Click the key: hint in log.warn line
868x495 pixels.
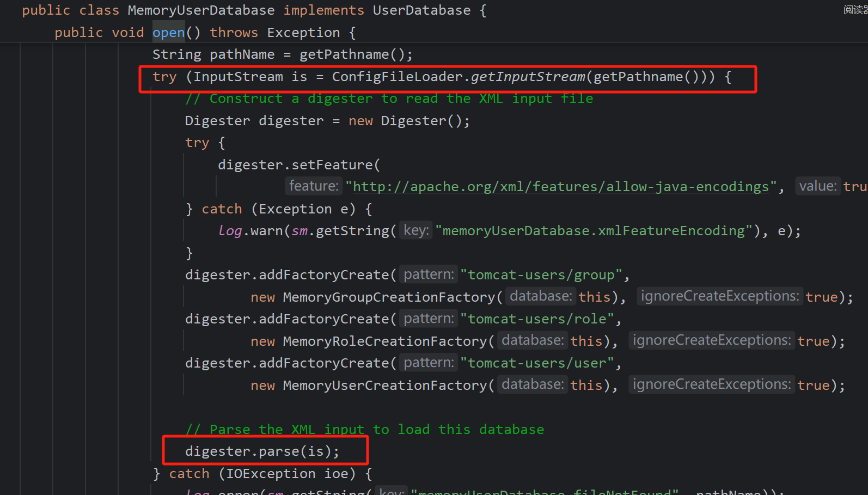pyautogui.click(x=417, y=230)
